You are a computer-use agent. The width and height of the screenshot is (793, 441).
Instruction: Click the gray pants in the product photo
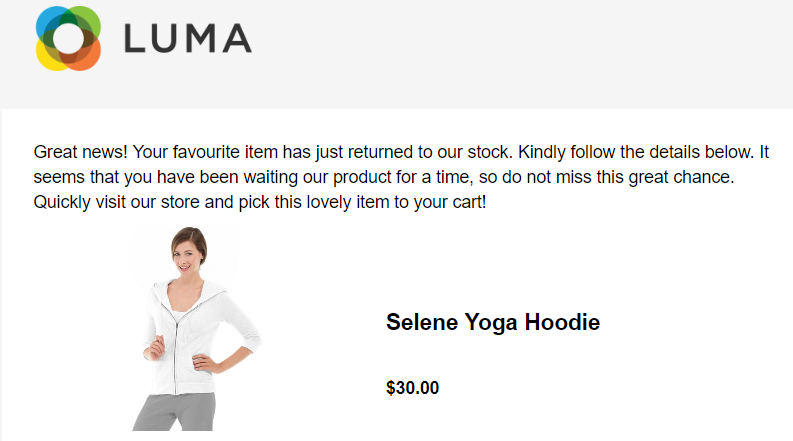pos(174,412)
